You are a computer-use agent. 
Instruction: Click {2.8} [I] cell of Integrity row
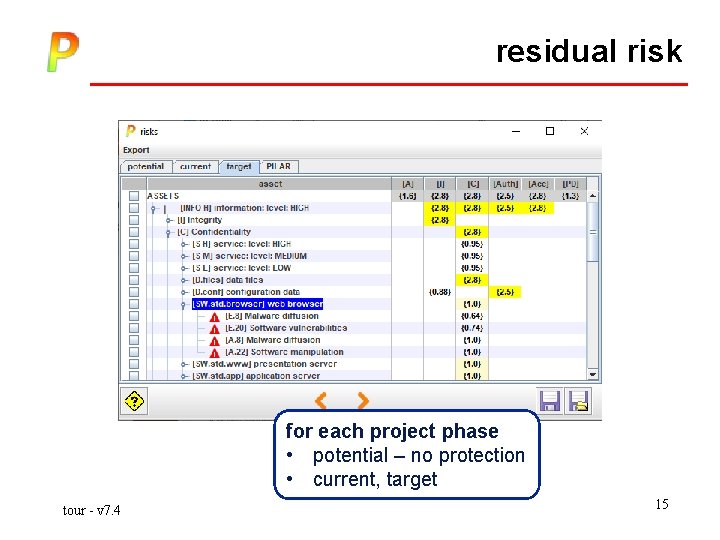pyautogui.click(x=439, y=220)
